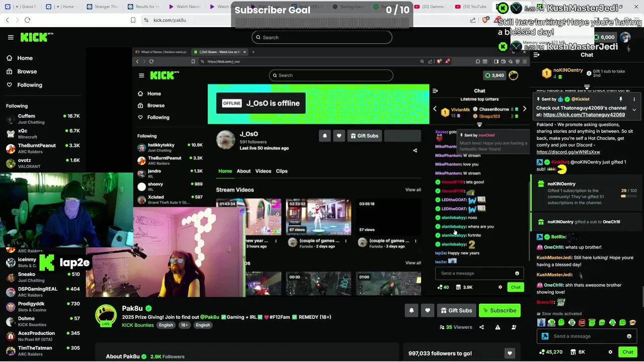Screen dimensions: 644x362
Task: Click the outer Kick search field
Action: 322,37
